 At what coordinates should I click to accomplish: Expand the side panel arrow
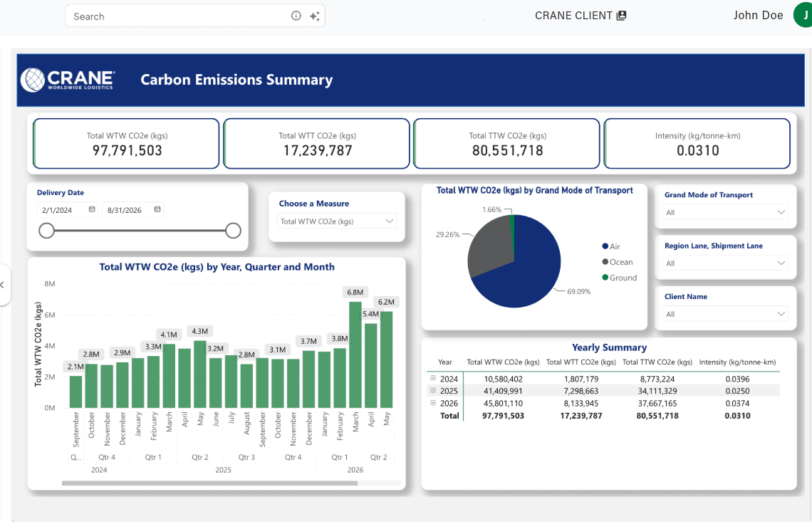[3, 285]
